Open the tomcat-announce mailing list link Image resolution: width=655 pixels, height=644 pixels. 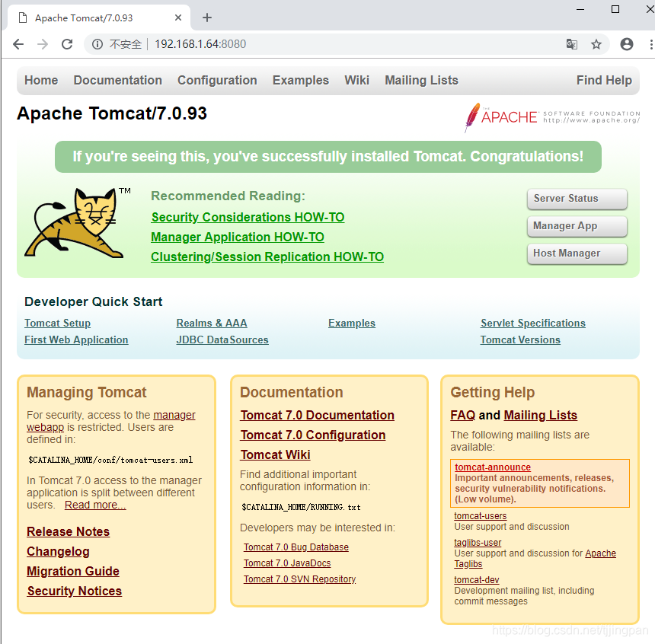(x=492, y=467)
